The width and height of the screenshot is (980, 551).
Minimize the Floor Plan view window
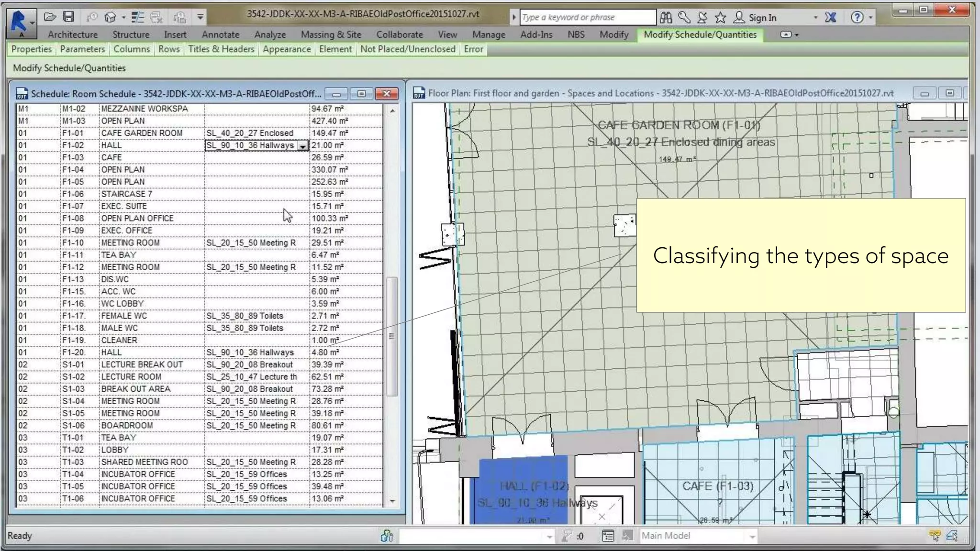[x=924, y=93]
